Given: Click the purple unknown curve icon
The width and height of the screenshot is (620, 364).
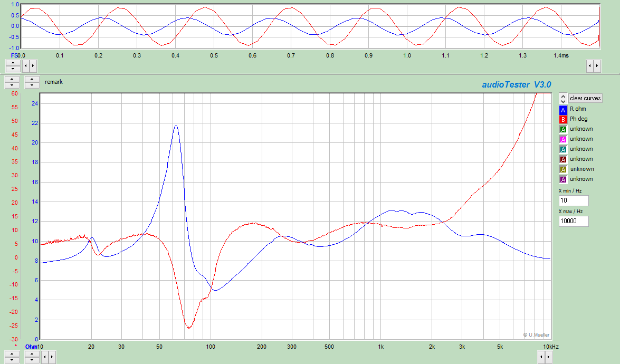Looking at the screenshot, I should (x=563, y=179).
